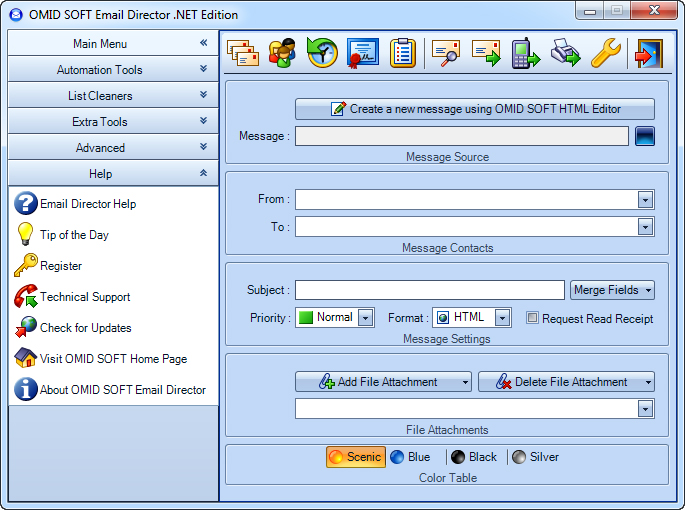Open the Technical Support link
This screenshot has width=685, height=510.
[85, 297]
